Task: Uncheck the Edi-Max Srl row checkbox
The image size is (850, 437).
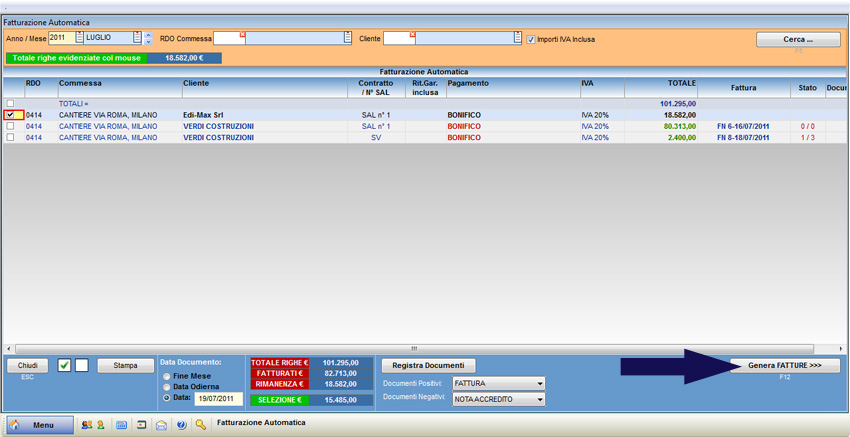Action: click(x=11, y=115)
